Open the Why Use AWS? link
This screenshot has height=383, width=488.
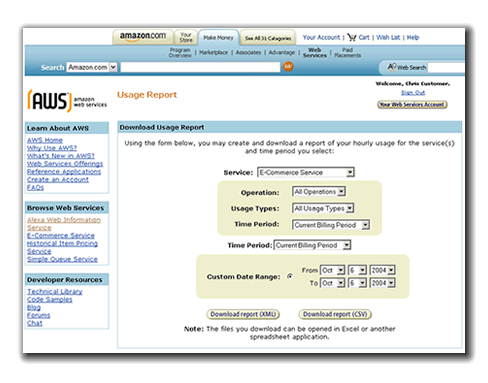point(52,148)
